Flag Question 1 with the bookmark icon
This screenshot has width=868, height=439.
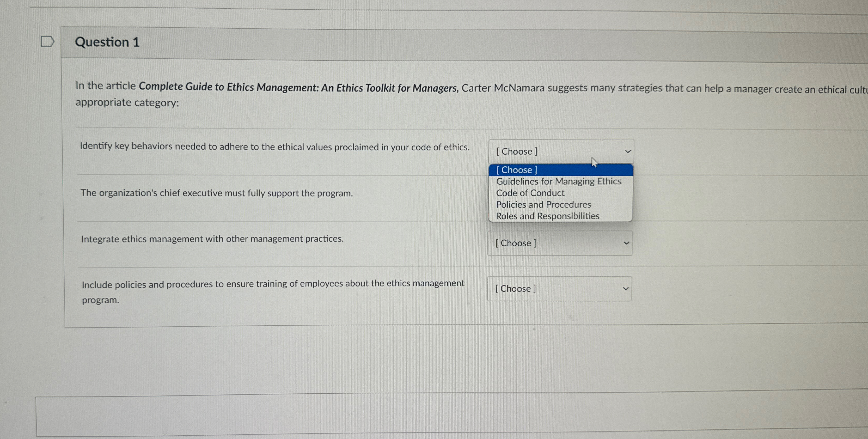pos(47,41)
